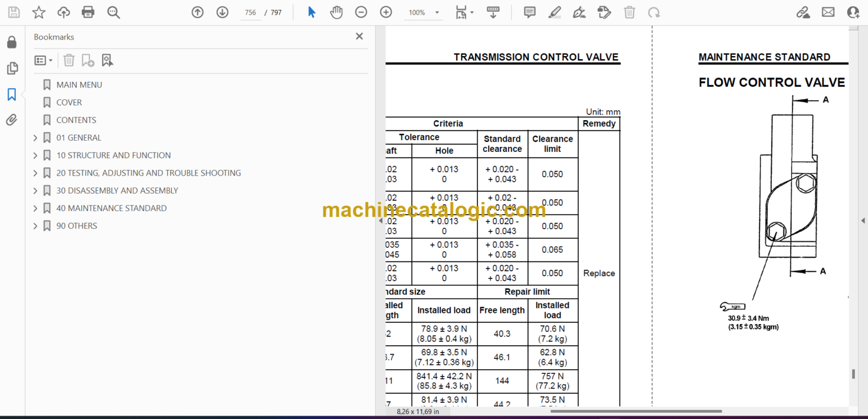
Task: Toggle the Selection tool
Action: tap(311, 12)
